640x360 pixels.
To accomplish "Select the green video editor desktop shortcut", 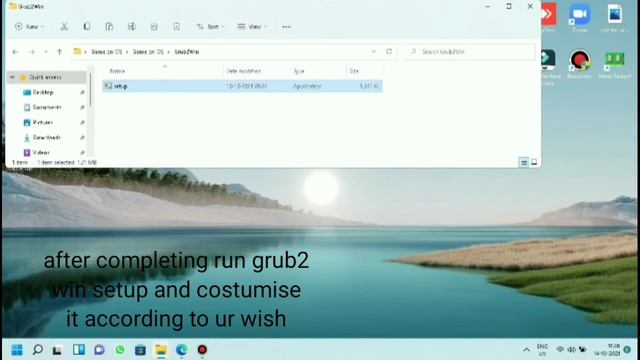I will pyautogui.click(x=615, y=64).
